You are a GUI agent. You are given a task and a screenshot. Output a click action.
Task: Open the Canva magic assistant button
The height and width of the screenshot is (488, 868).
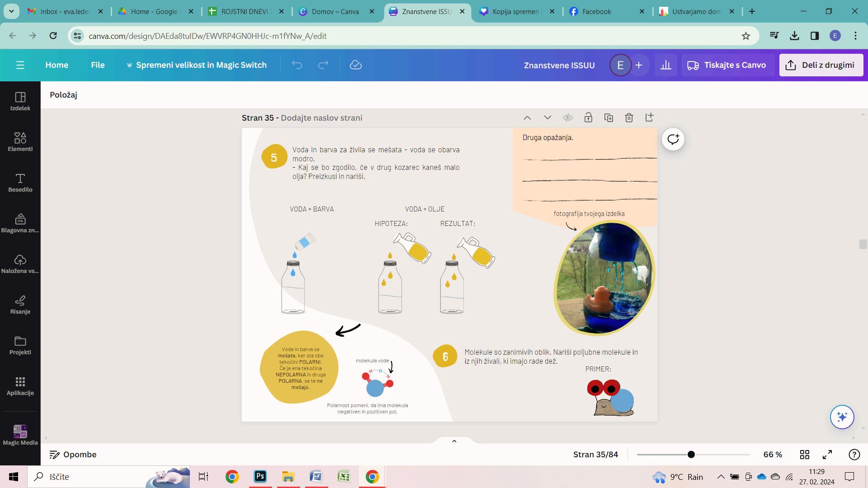point(842,417)
